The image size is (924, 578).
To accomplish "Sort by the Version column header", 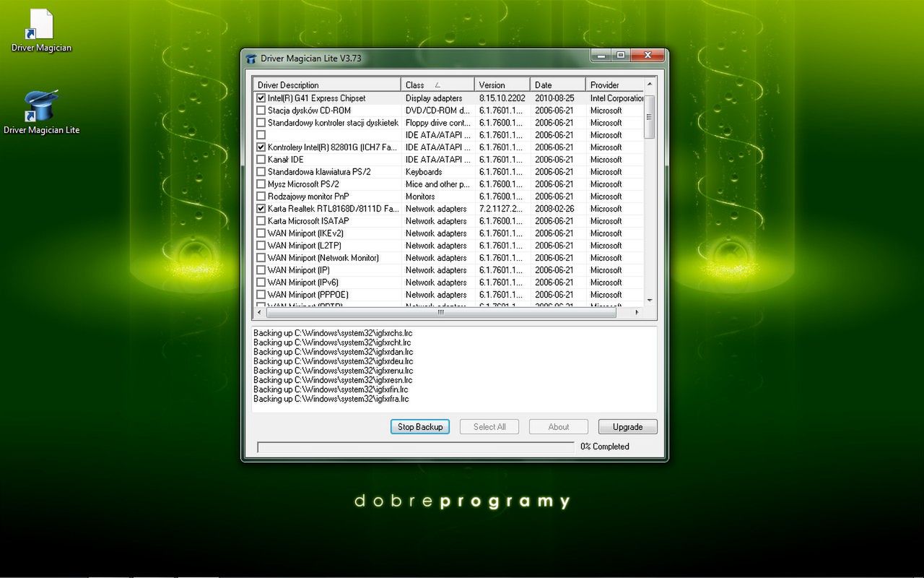I will click(x=502, y=85).
